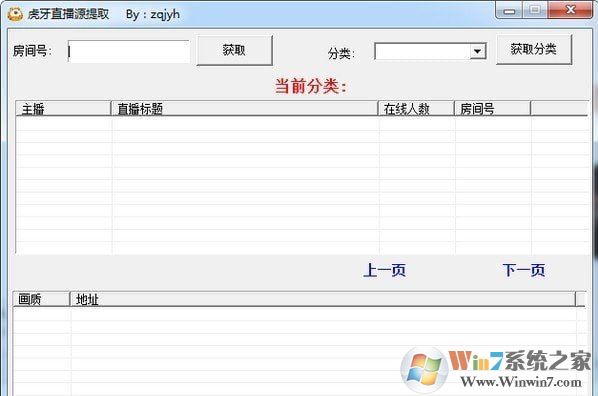Minimize the 虎牙直播源提取 window
Screen dimensions: 598x396
[x=509, y=10]
